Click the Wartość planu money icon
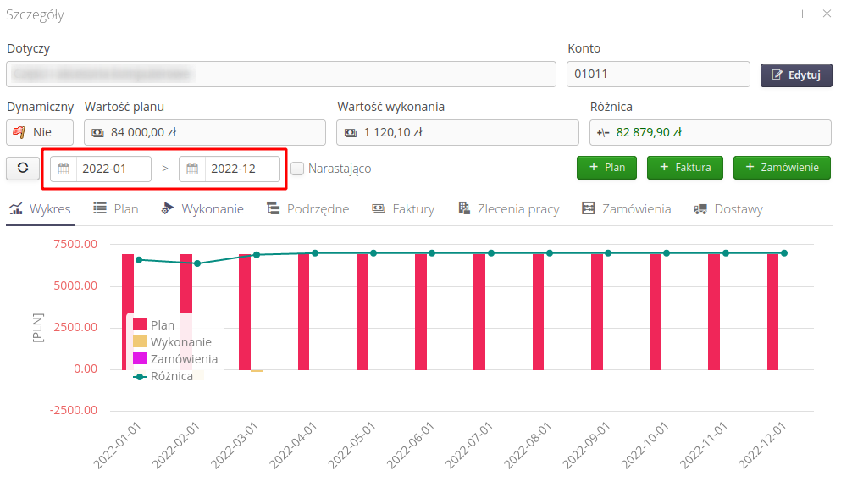841x504 pixels. click(97, 132)
